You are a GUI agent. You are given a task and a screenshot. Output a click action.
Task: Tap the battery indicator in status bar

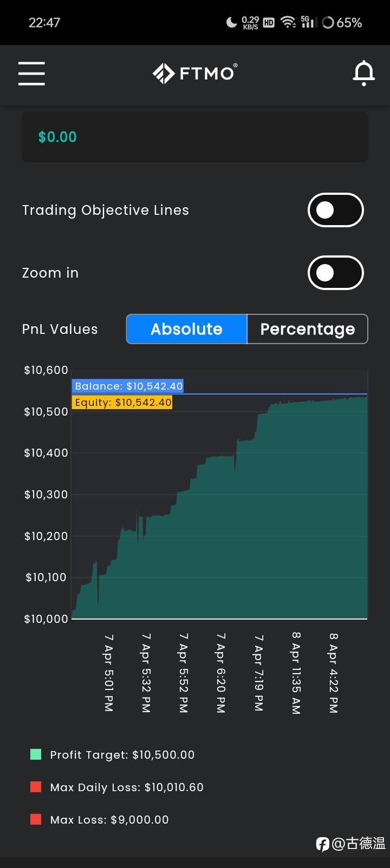point(342,23)
